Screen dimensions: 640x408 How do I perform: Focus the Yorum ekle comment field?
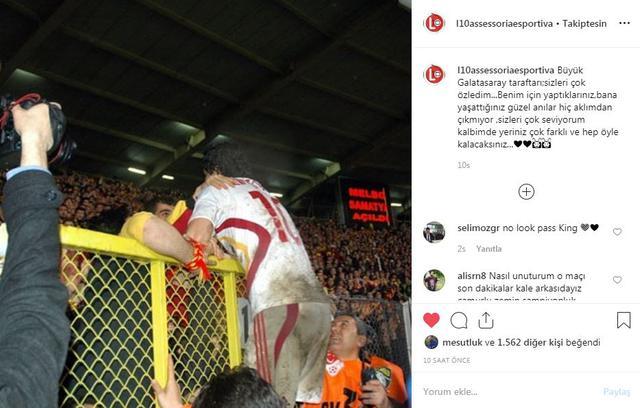tap(506, 392)
